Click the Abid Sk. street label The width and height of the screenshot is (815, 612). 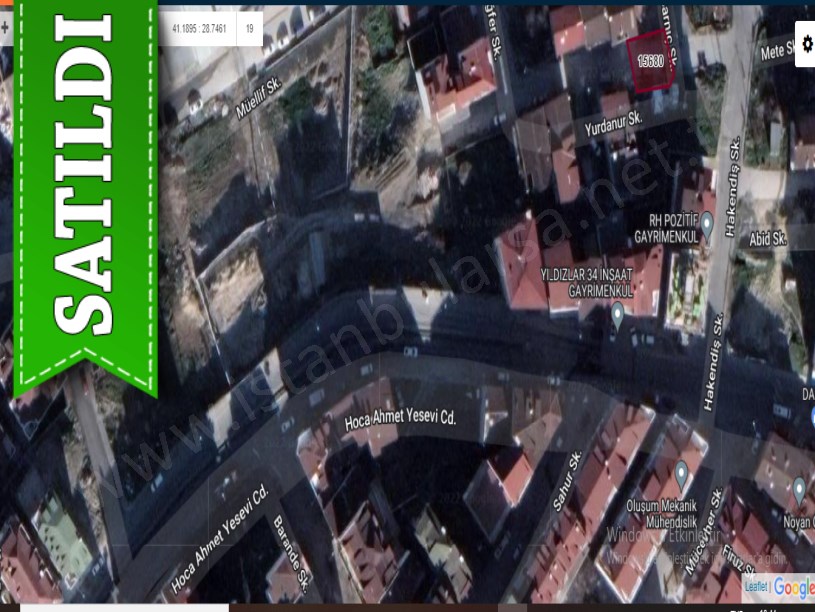(768, 238)
